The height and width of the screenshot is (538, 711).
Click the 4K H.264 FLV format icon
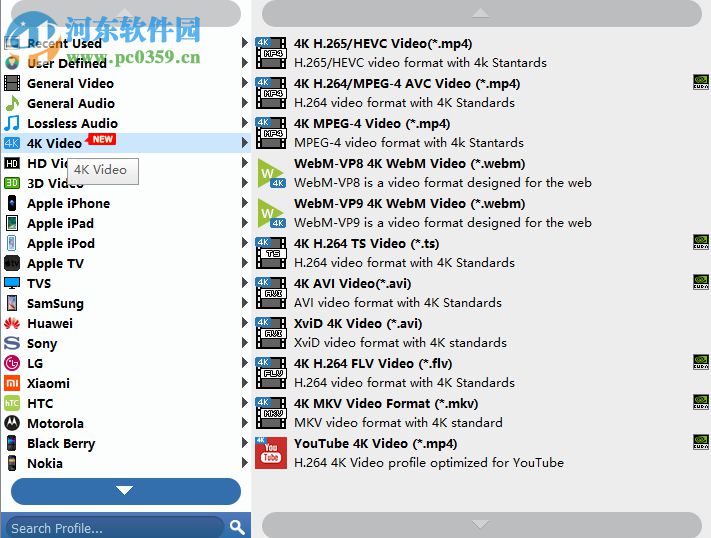coord(271,373)
